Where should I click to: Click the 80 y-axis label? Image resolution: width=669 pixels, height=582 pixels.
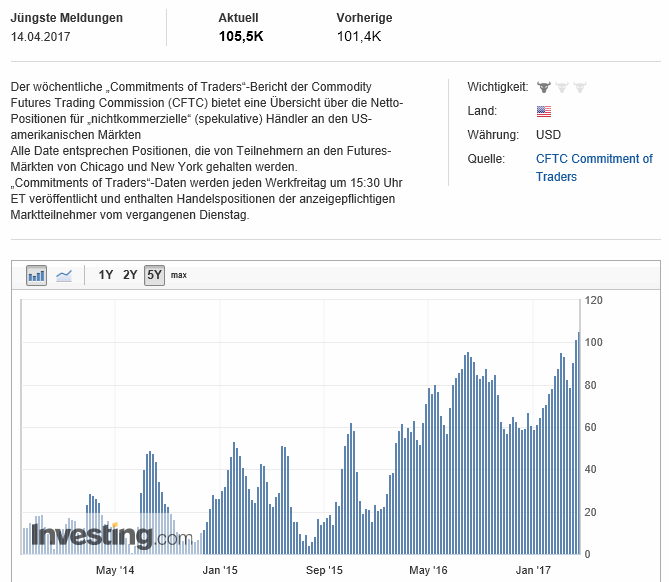pyautogui.click(x=590, y=385)
